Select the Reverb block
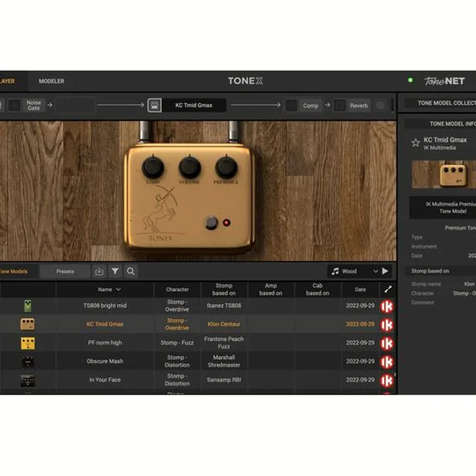 point(359,106)
